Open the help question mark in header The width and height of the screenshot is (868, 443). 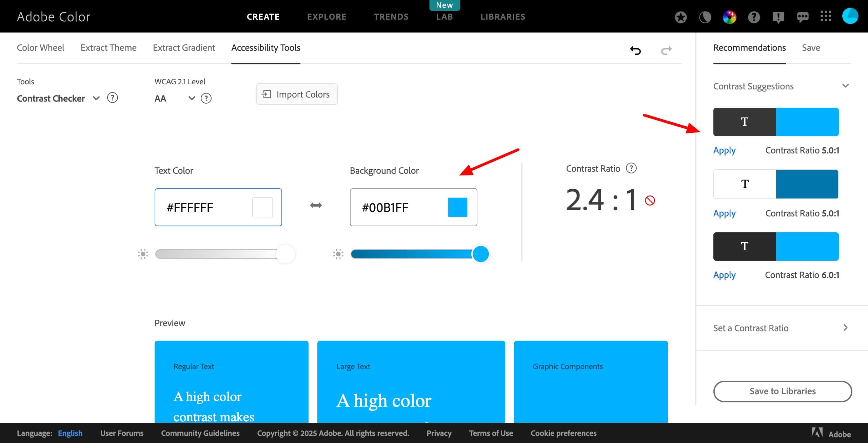coord(754,17)
